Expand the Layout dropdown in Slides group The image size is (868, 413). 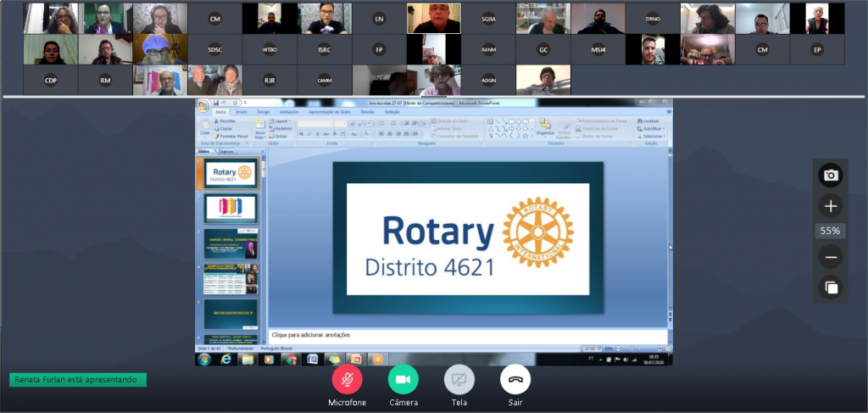coord(281,121)
